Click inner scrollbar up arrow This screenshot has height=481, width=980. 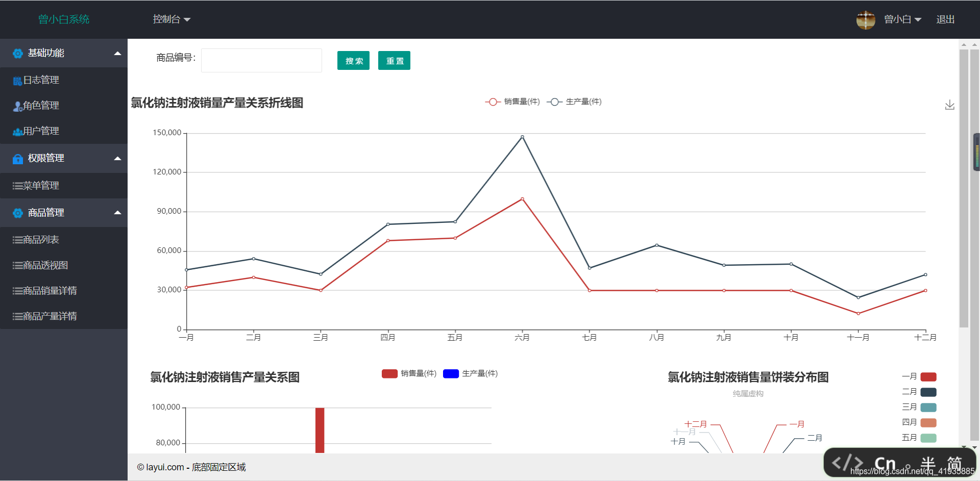[964, 45]
